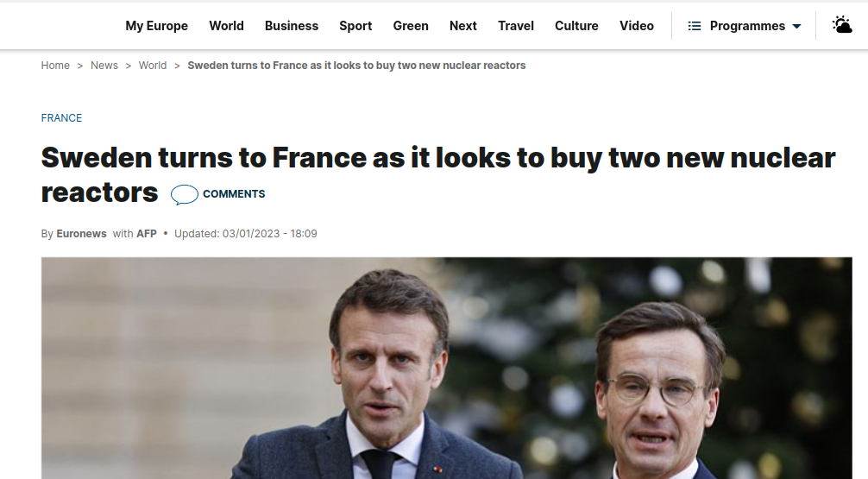Screen dimensions: 868x479
Task: Expand the Programmes dropdown arrow
Action: pos(796,26)
